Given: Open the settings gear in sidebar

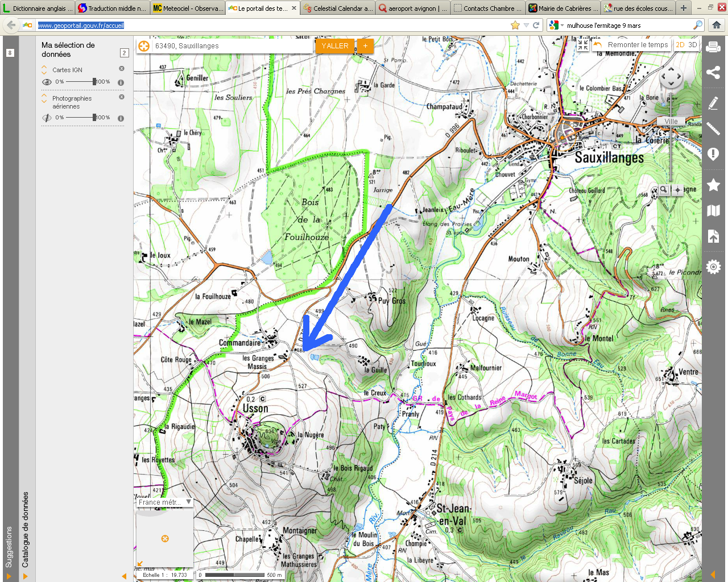Looking at the screenshot, I should tap(713, 267).
